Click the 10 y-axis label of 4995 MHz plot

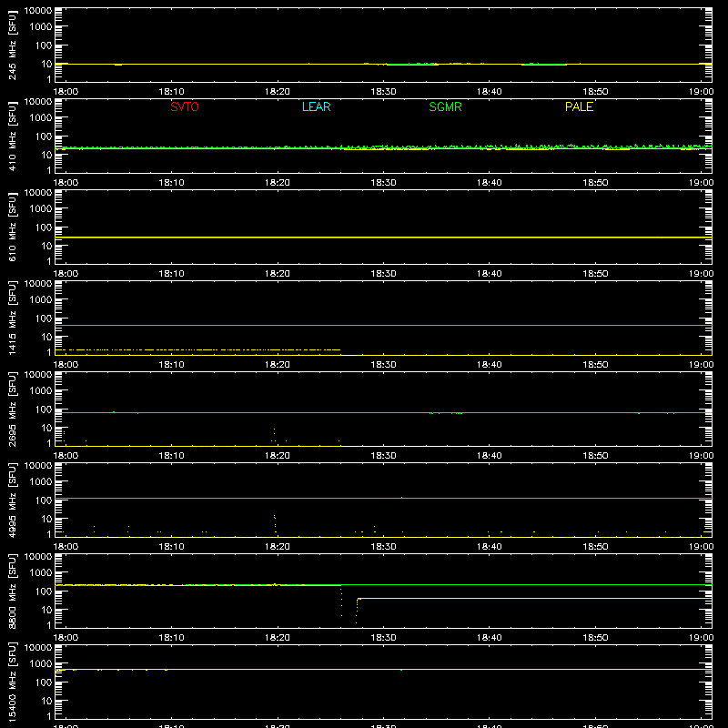pyautogui.click(x=46, y=519)
